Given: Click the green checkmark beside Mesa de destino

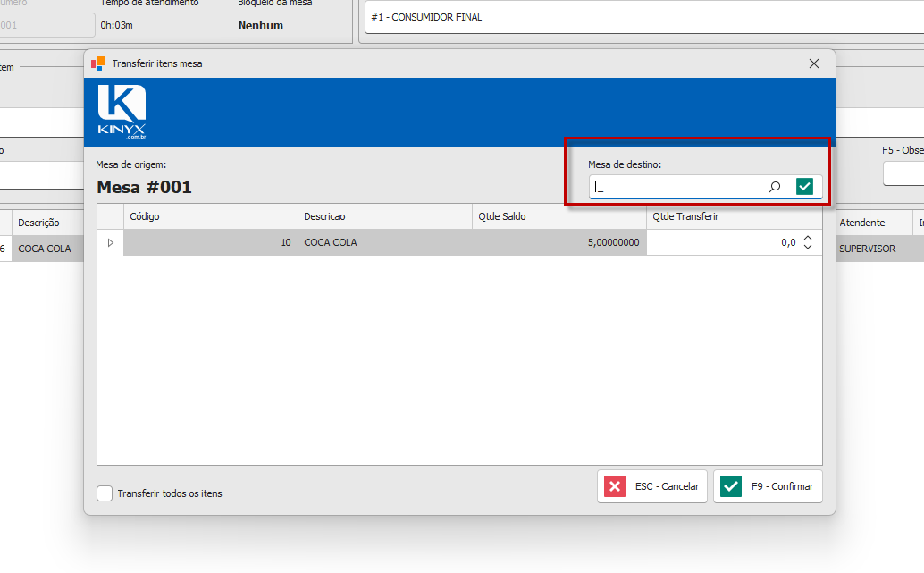Looking at the screenshot, I should click(x=803, y=186).
